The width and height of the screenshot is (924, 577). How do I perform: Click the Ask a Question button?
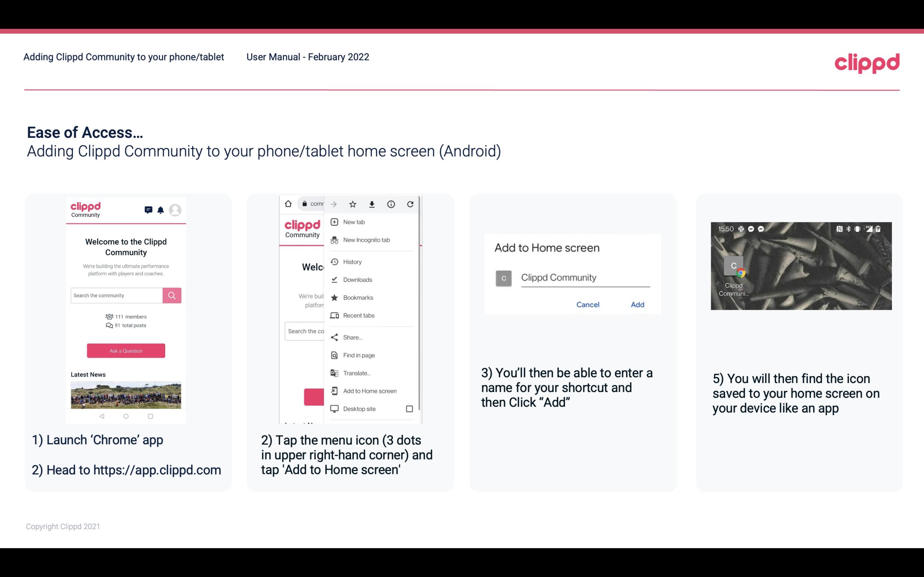(x=126, y=350)
